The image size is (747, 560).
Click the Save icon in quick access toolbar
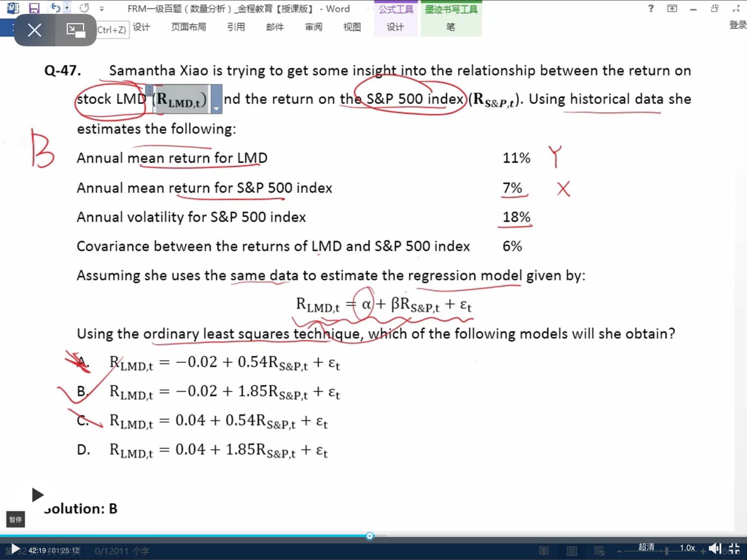click(34, 8)
